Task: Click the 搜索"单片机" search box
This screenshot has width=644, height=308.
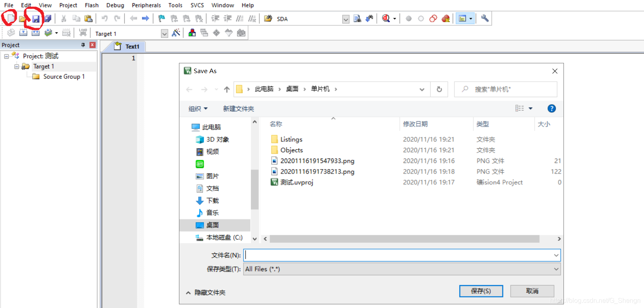Action: (x=505, y=89)
